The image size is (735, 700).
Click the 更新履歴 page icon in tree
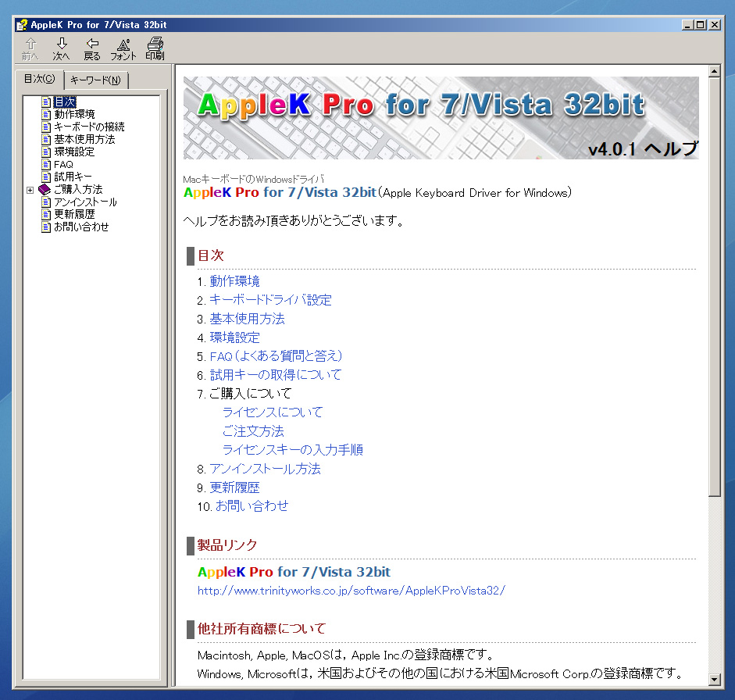pos(46,214)
